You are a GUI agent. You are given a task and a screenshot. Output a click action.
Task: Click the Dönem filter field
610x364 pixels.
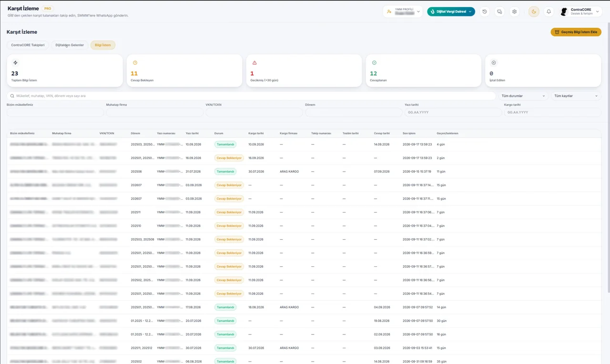[x=354, y=112]
